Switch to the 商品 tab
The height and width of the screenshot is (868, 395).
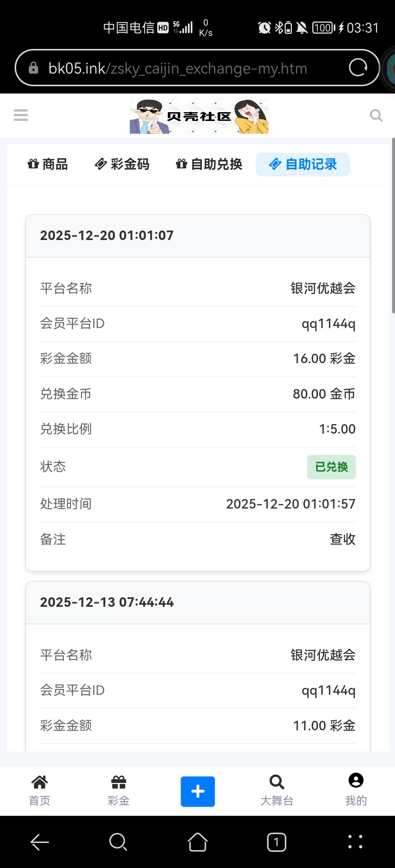[48, 164]
